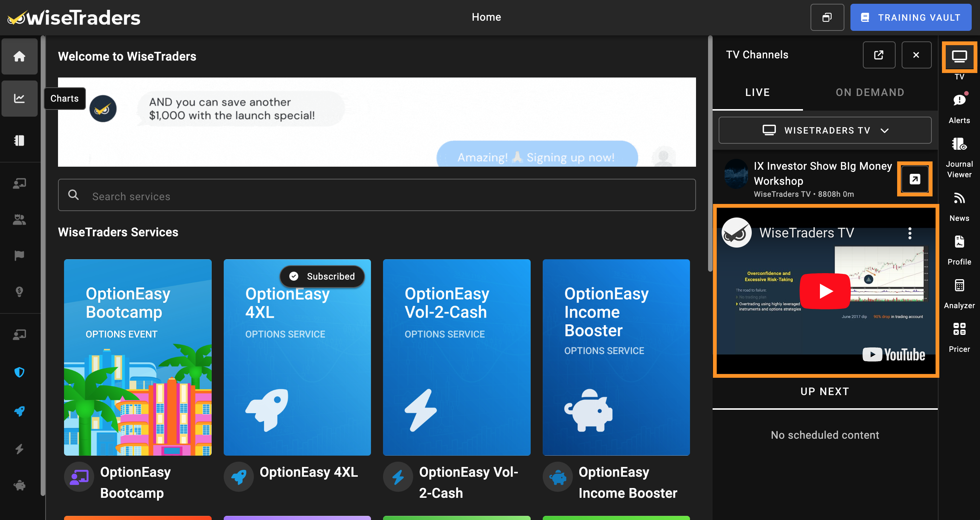Toggle the TV panel icon
The height and width of the screenshot is (520, 980).
[x=959, y=57]
